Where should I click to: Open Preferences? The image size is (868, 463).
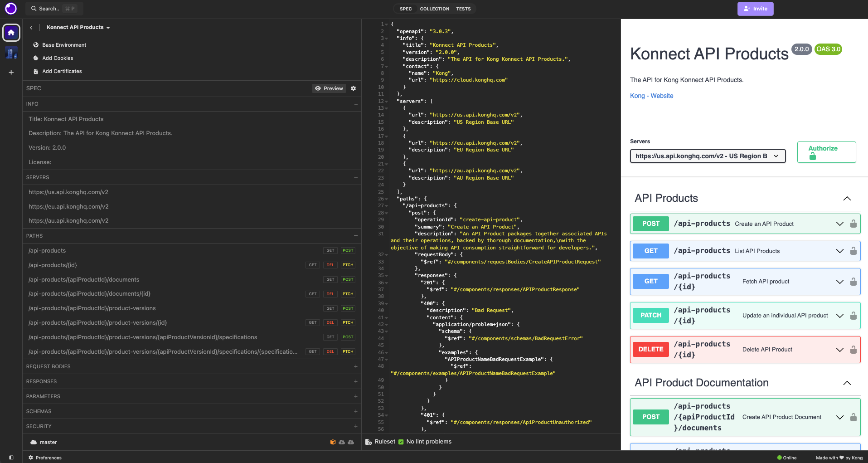point(45,458)
